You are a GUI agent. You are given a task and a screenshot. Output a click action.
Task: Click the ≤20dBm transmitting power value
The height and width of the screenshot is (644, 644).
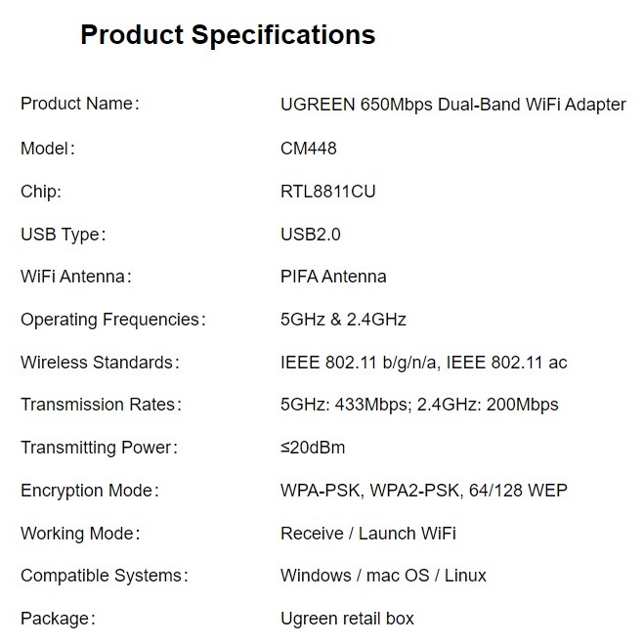(312, 448)
